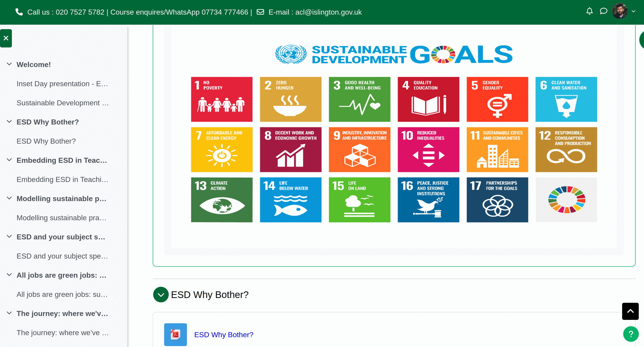Click the Quality Education goal 4 tile

[428, 99]
